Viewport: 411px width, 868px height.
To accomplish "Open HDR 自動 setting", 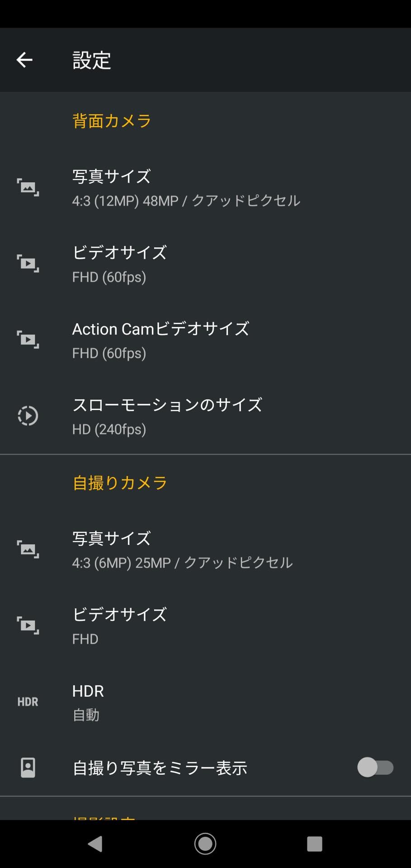I will pos(205,702).
